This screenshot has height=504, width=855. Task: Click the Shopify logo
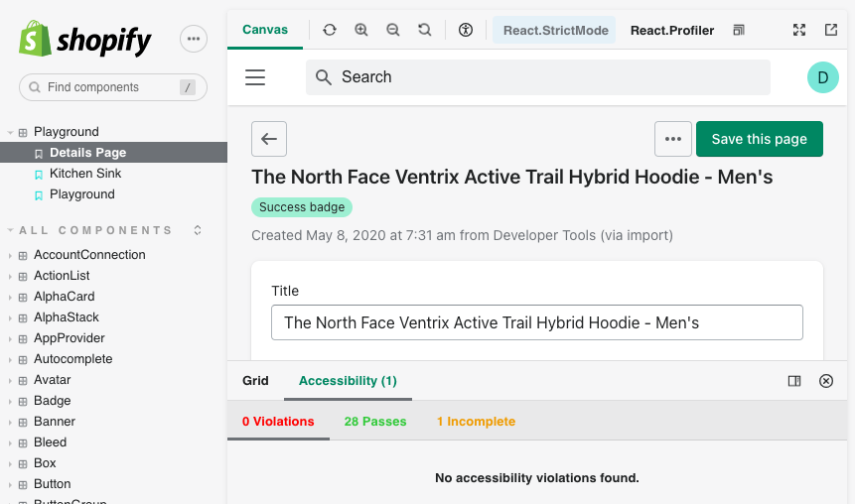(x=85, y=39)
